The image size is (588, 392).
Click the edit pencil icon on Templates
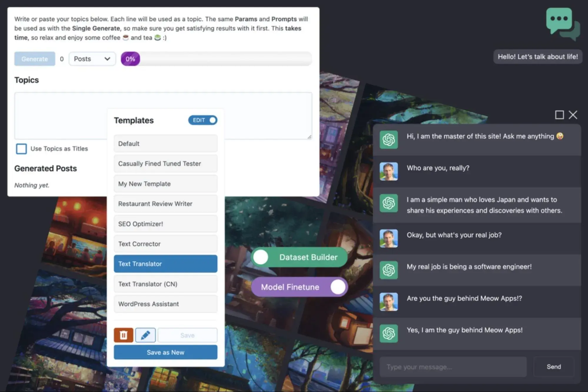(145, 335)
